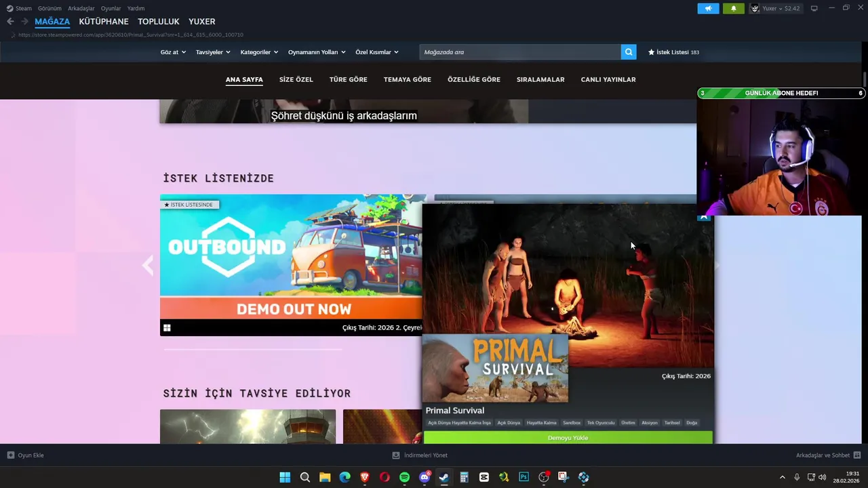868x488 pixels.
Task: Expand the Tavsiyeler dropdown
Action: pos(213,52)
